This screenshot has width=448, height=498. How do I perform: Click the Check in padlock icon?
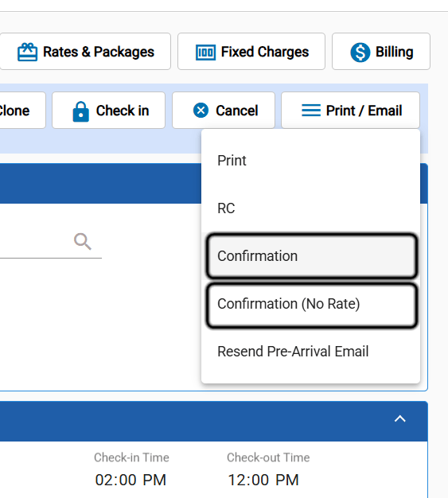(x=81, y=111)
